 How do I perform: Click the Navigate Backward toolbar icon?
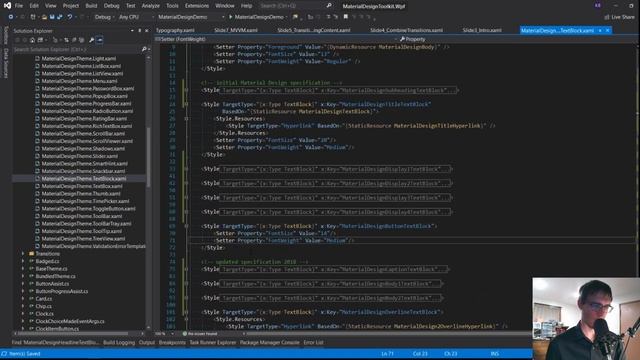(11, 17)
